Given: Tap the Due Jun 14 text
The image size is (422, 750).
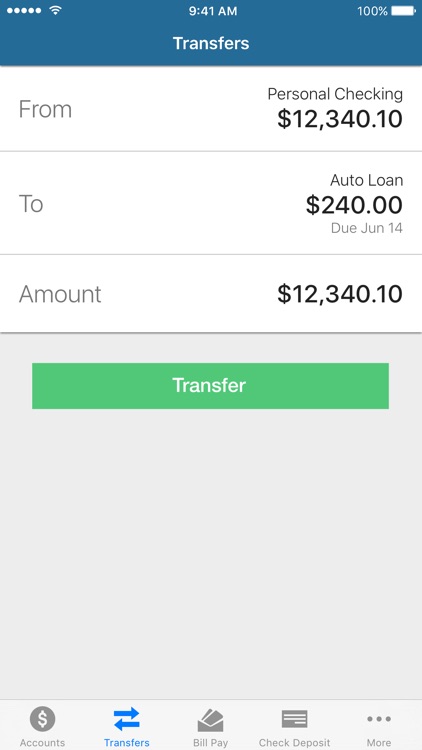Looking at the screenshot, I should pos(366,228).
